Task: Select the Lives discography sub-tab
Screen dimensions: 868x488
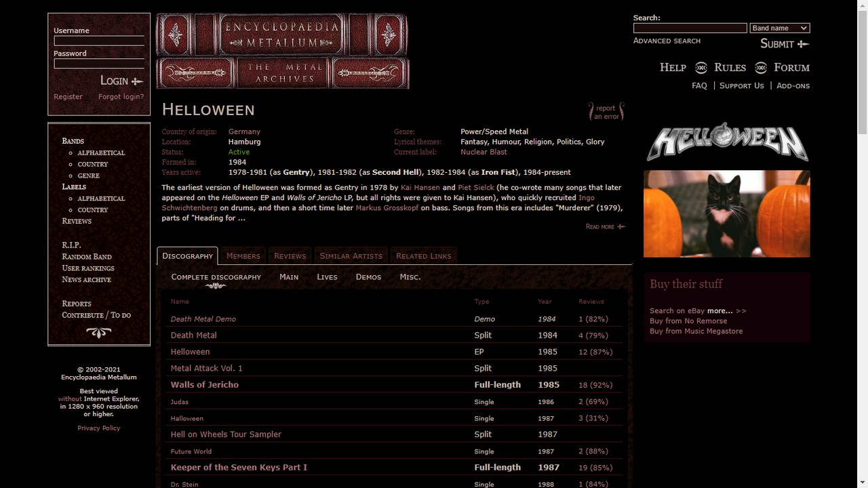Action: tap(327, 277)
